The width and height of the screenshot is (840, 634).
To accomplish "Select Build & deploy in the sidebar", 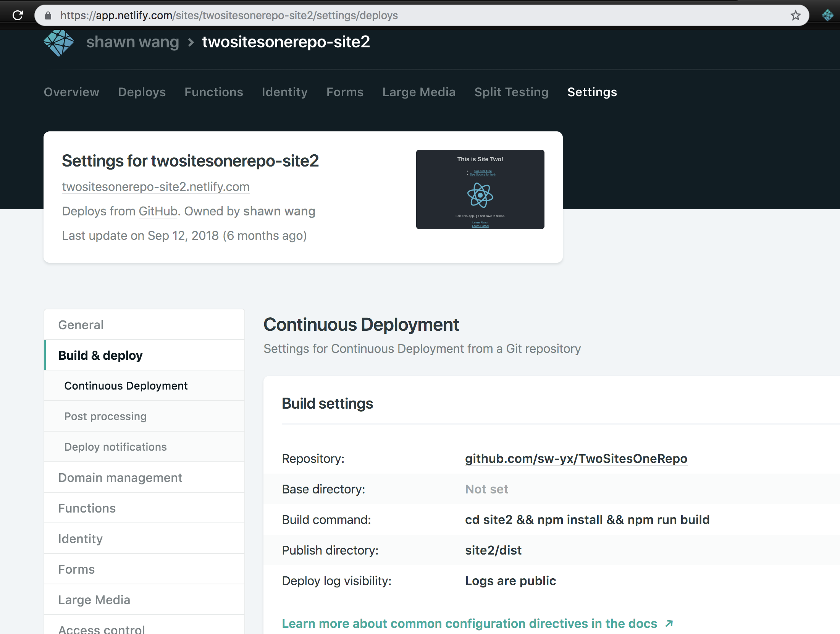I will [x=144, y=355].
